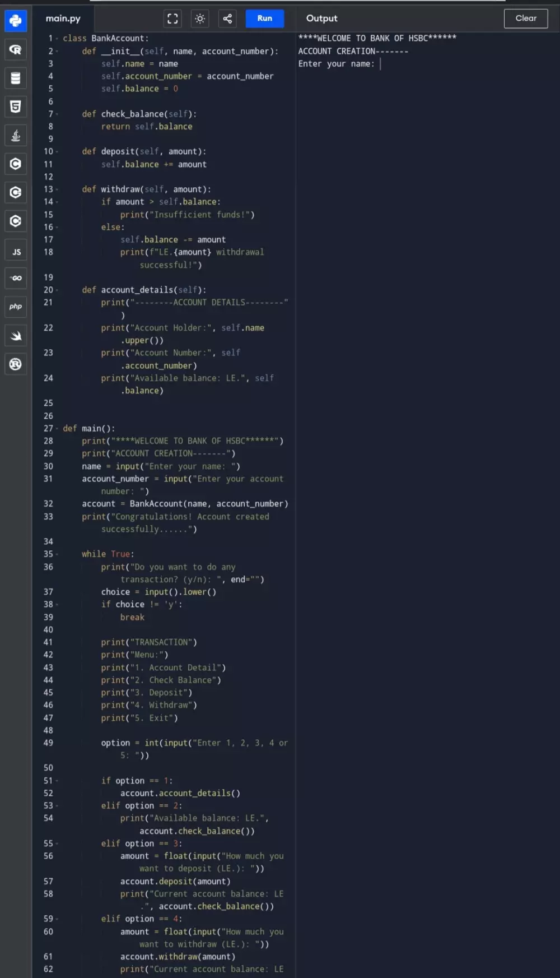560x978 pixels.
Task: Click print("Menu:") line
Action: 134,655
